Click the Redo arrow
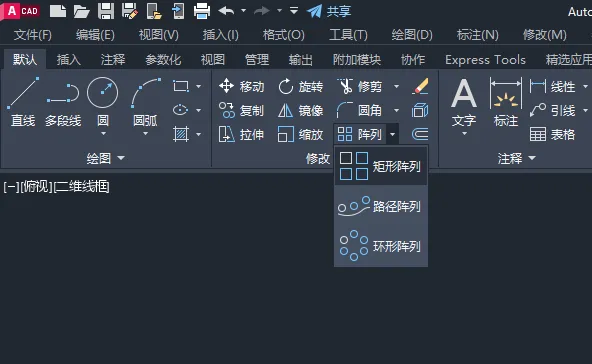 coord(262,11)
